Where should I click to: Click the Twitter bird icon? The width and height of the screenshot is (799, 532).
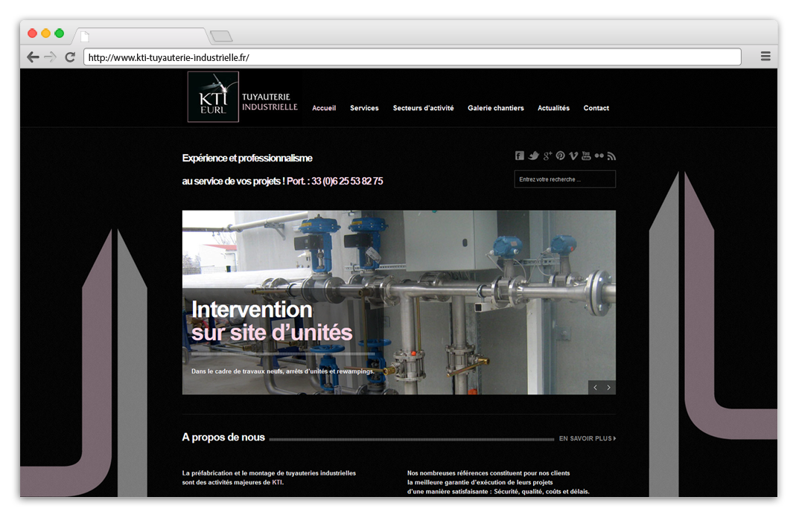point(533,156)
